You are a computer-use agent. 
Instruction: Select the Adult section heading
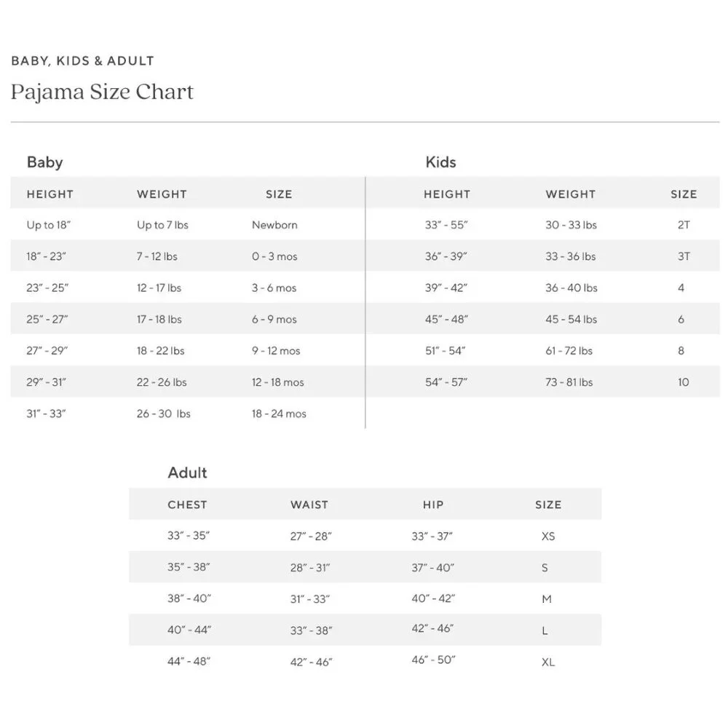click(187, 472)
